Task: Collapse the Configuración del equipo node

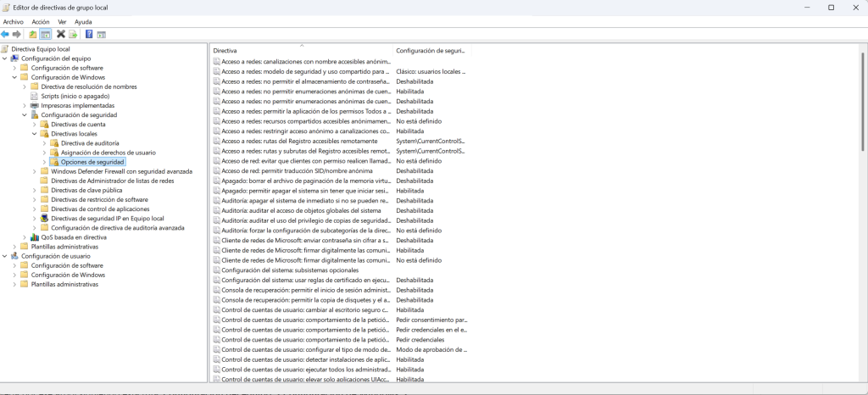Action: coord(5,58)
